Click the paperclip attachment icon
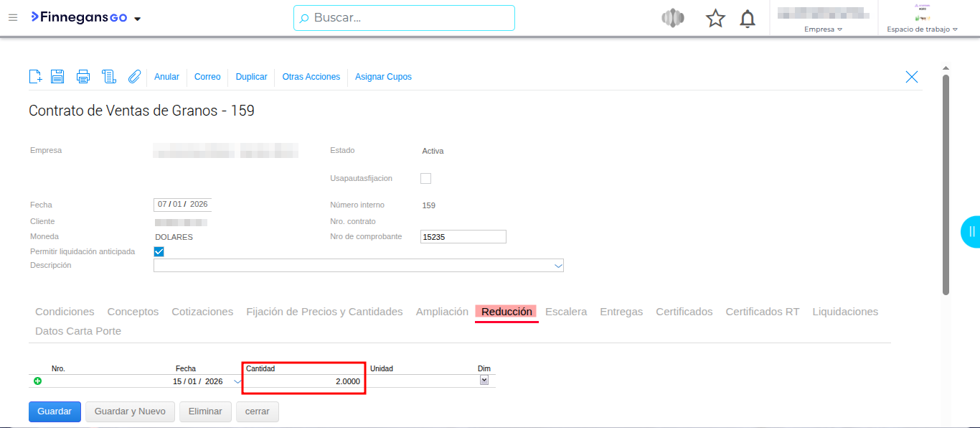980x428 pixels. point(134,77)
